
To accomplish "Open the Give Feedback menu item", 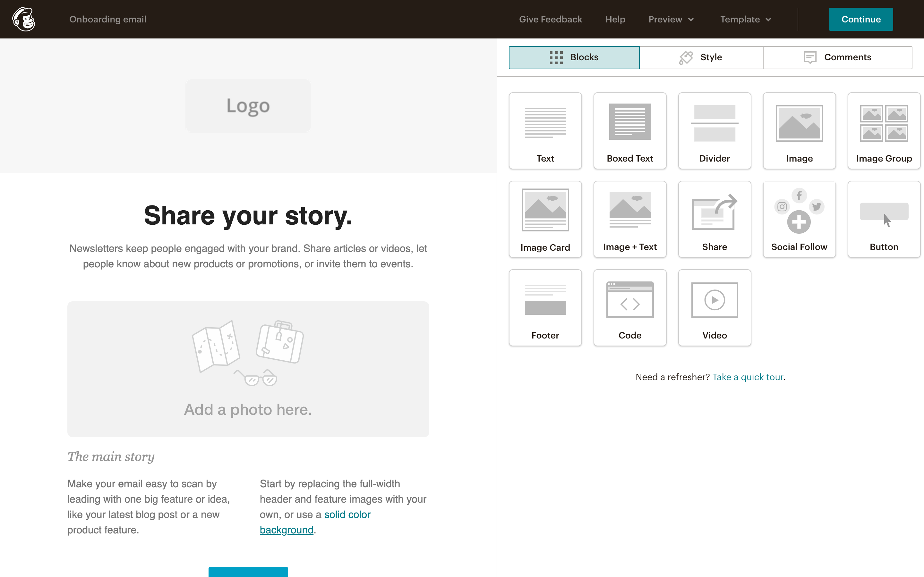I will [550, 19].
